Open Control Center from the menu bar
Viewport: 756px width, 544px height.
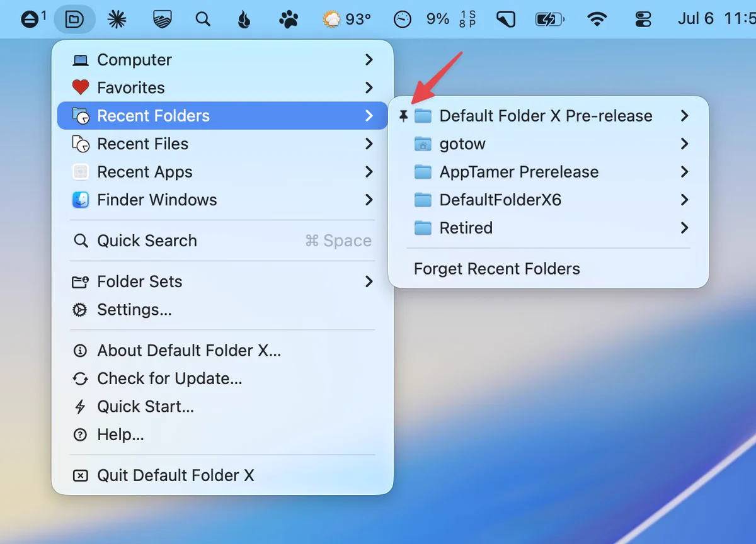coord(643,20)
